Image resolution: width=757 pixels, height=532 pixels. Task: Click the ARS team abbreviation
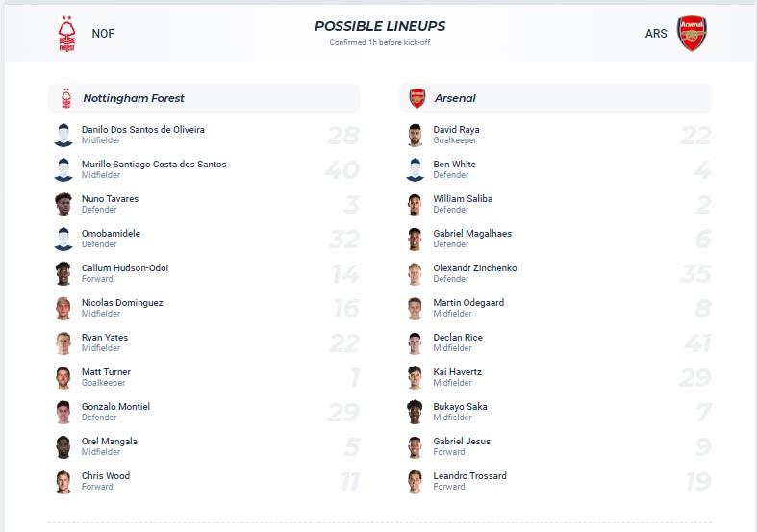pos(657,34)
